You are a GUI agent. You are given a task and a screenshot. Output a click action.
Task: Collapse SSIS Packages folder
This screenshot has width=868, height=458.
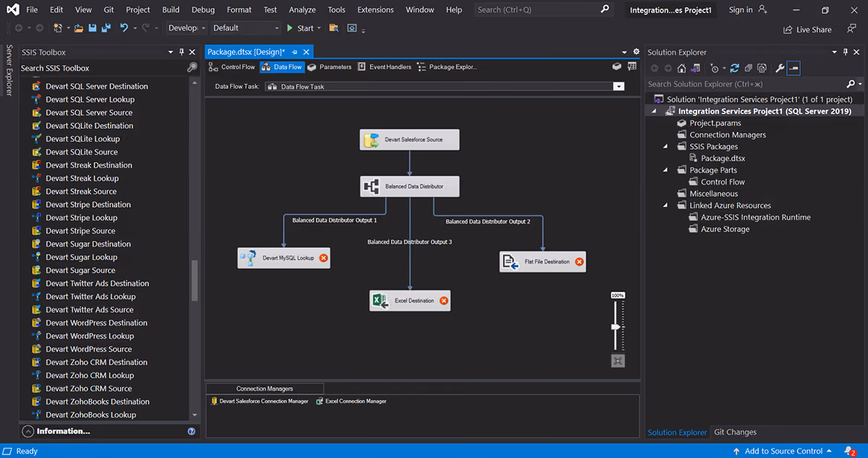tap(666, 146)
